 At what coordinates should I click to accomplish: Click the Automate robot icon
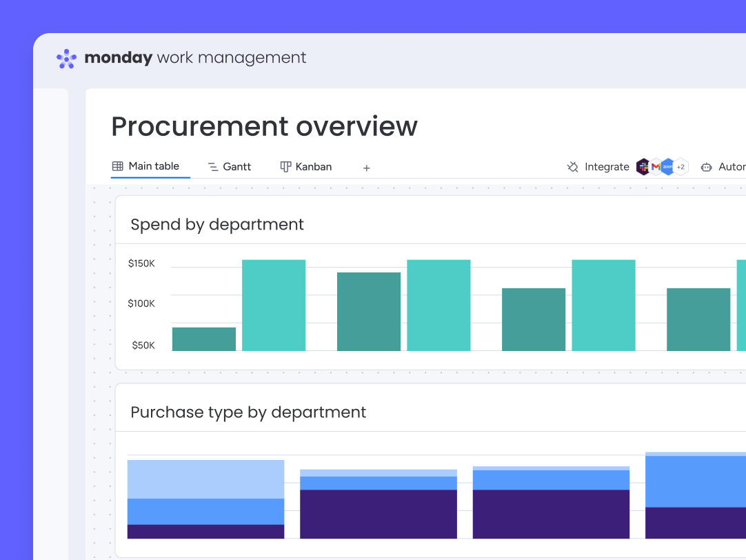pos(707,167)
